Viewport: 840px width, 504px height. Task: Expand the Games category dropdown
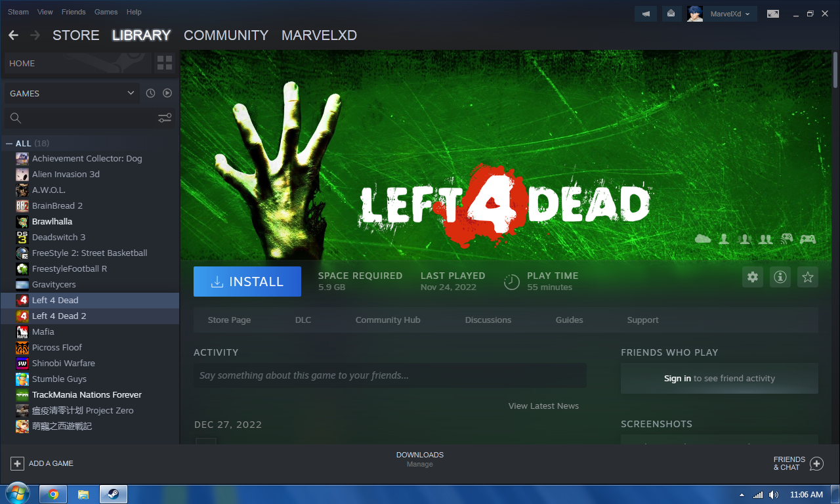coord(72,93)
